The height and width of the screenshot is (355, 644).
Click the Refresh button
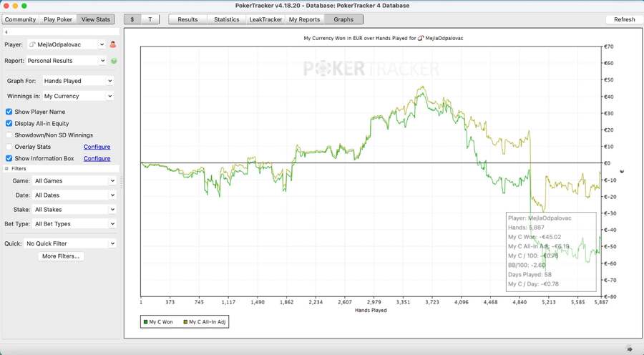click(624, 19)
